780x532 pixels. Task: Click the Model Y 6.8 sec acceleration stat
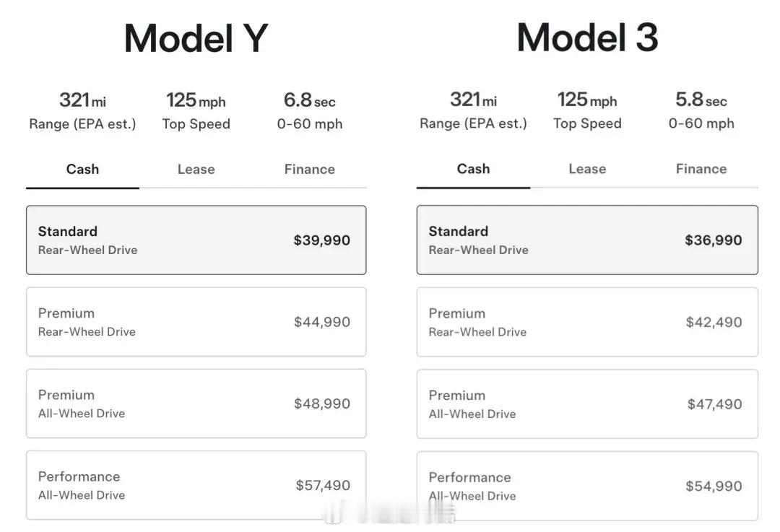[x=309, y=110]
